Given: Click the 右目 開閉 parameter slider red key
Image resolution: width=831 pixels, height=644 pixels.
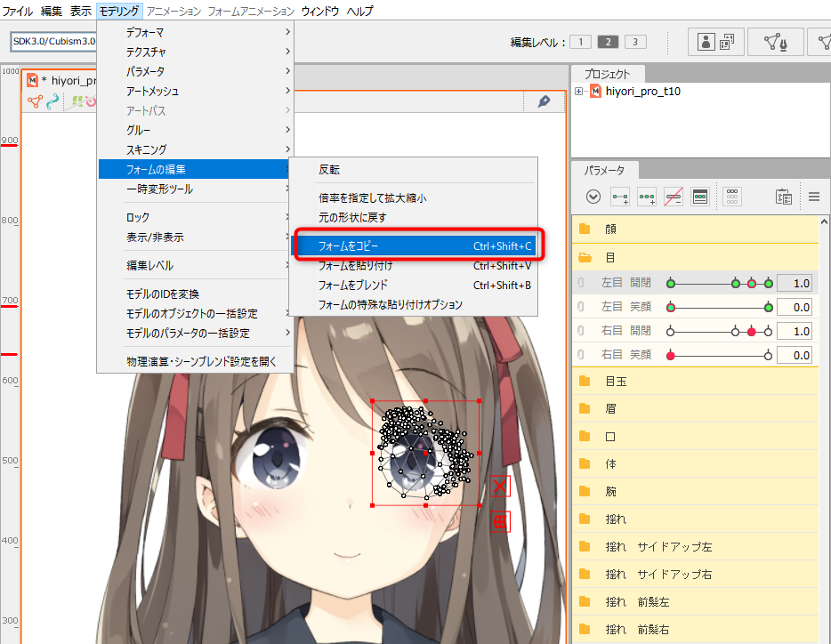Looking at the screenshot, I should point(752,331).
